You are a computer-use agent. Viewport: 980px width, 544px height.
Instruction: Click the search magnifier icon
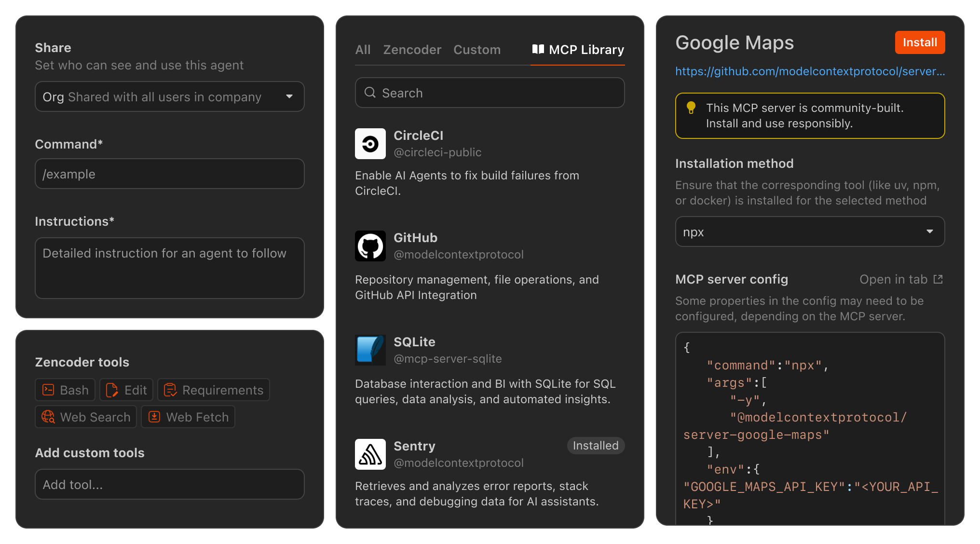(370, 93)
